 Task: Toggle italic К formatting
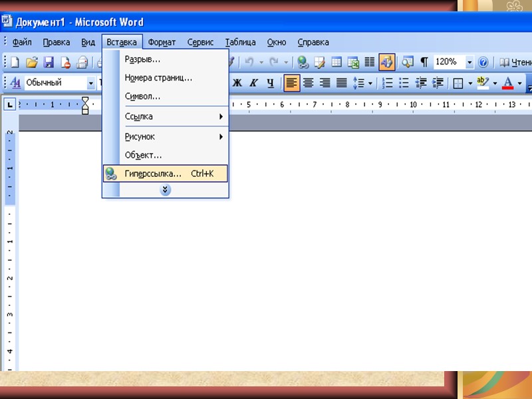pos(253,82)
